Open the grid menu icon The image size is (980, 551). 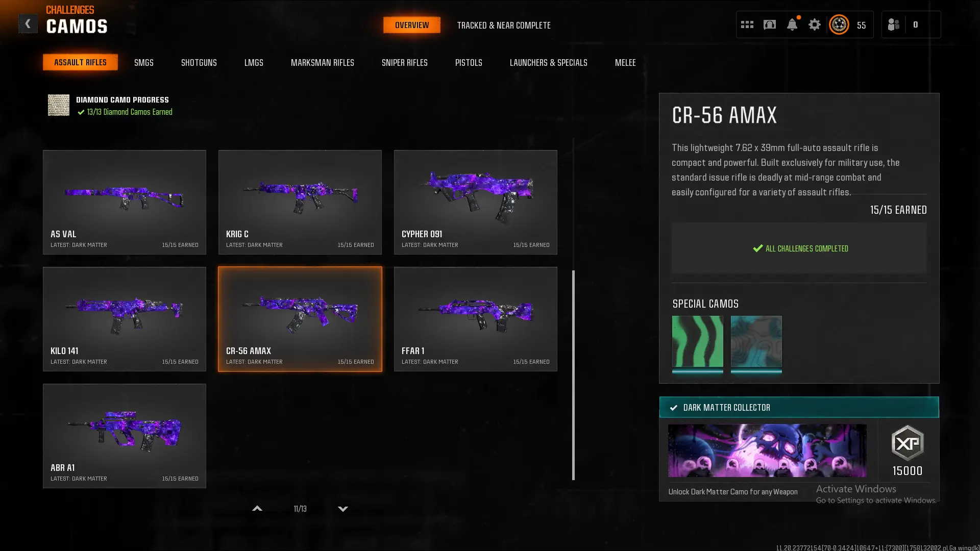747,24
